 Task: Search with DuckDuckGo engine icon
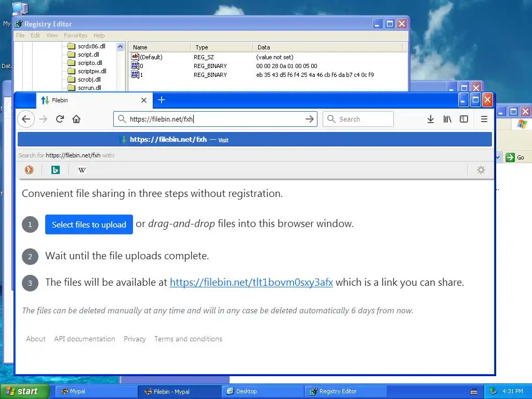click(x=29, y=170)
